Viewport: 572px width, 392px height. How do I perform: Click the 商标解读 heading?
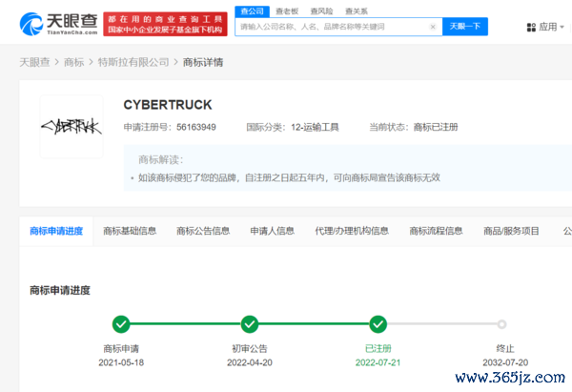(x=160, y=160)
